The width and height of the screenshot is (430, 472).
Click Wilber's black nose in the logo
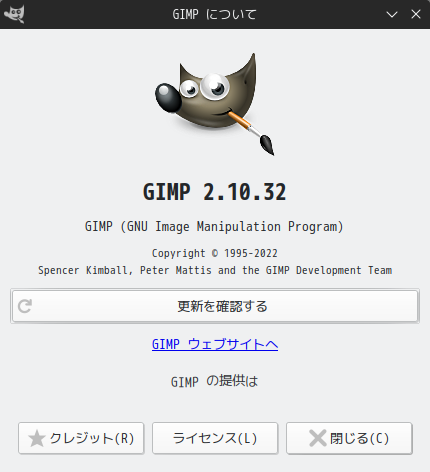tap(168, 97)
